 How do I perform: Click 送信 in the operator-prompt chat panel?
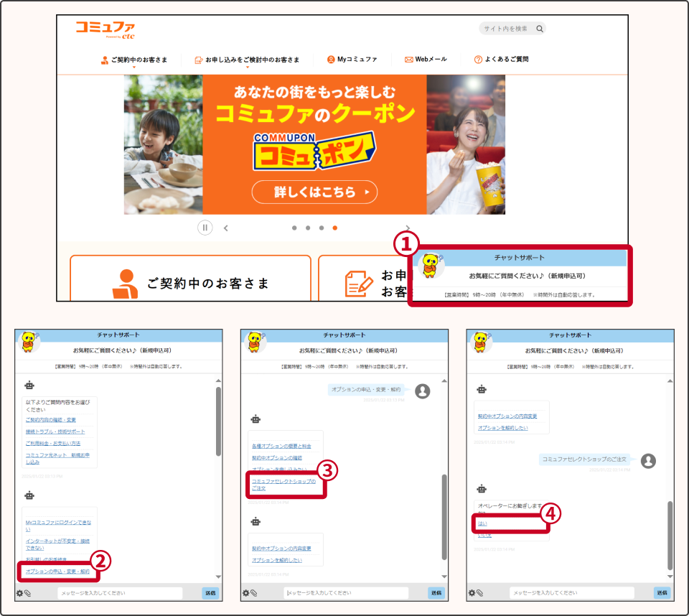662,593
